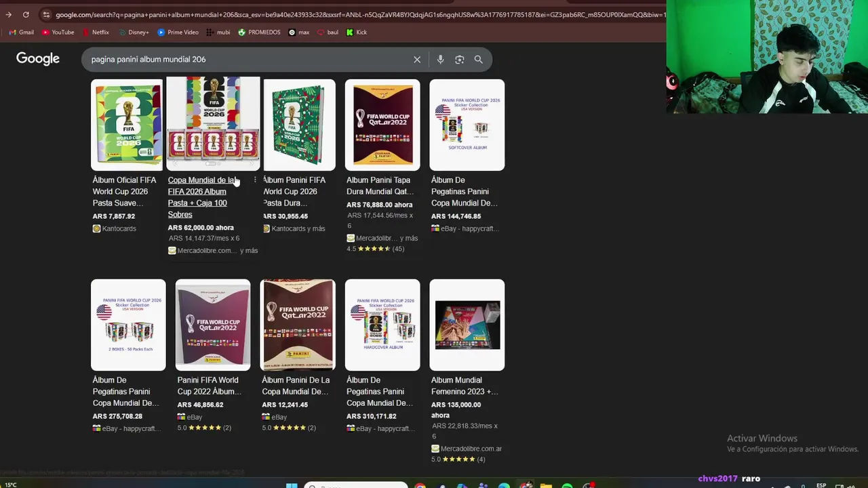Screen dimensions: 868x488
Task: Open the site information icon in address bar
Action: tap(45, 14)
